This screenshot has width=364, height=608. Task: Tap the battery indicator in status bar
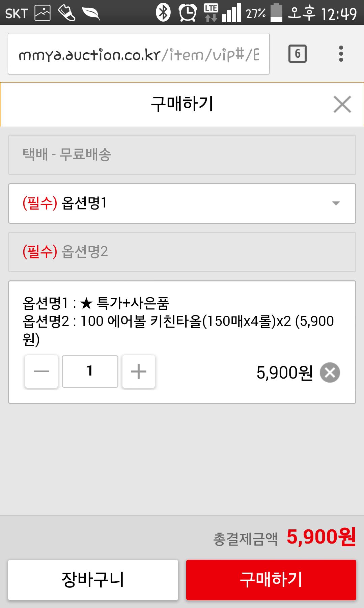click(276, 13)
